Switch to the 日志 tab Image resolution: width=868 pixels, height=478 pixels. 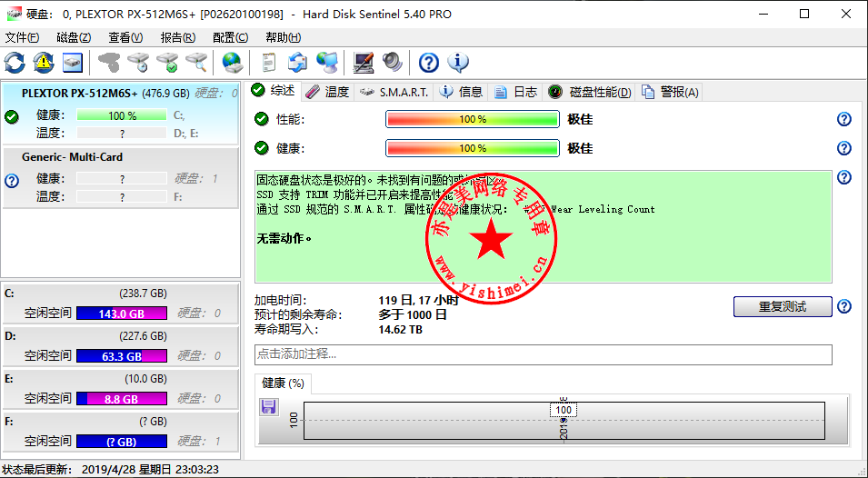pyautogui.click(x=515, y=92)
